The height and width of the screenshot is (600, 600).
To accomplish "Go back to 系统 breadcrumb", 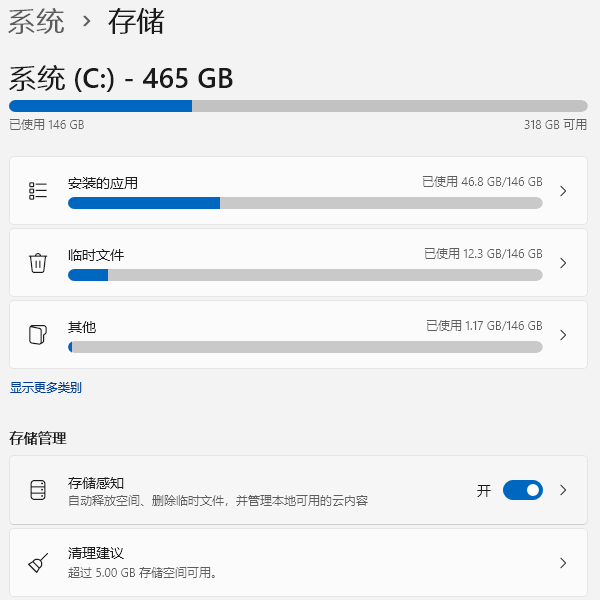I will [36, 22].
